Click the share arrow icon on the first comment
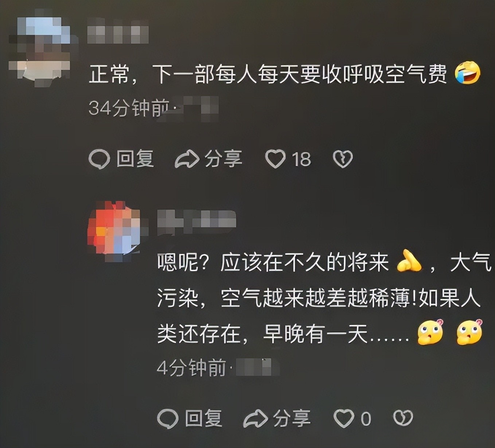The height and width of the screenshot is (448, 495). 187,159
